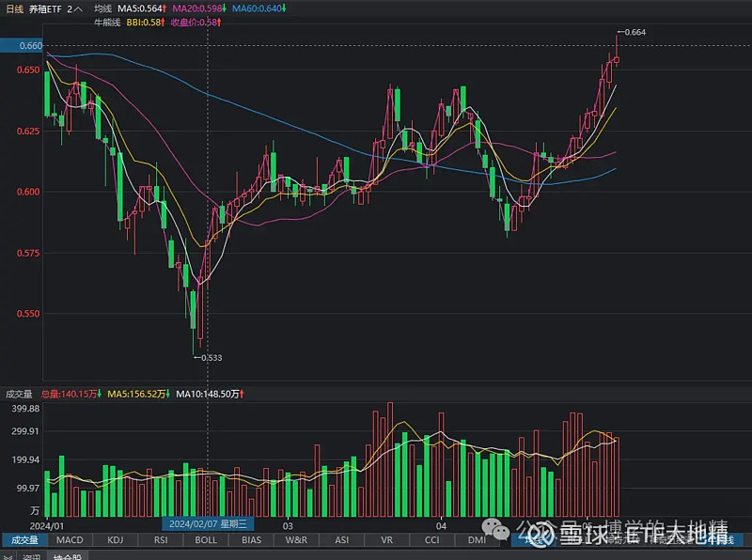Click the green down arrow beside MA60:0.640
752x560 pixels.
[x=284, y=8]
